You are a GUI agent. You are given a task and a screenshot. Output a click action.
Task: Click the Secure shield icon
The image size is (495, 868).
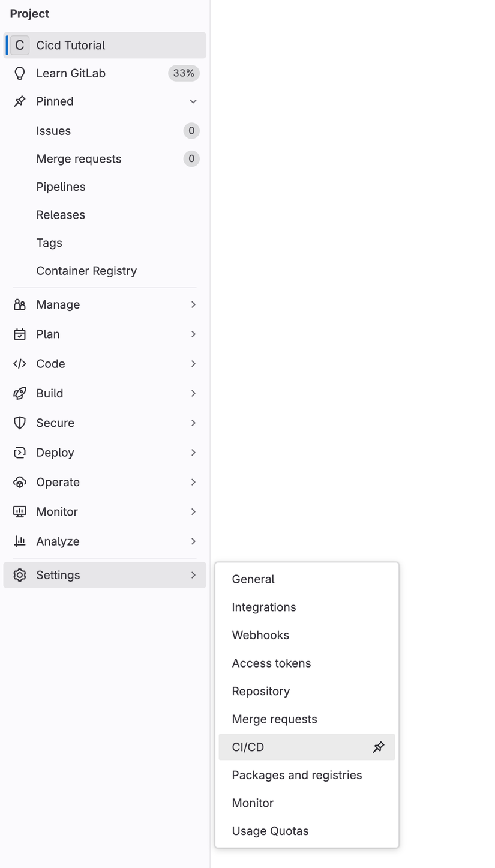tap(20, 423)
